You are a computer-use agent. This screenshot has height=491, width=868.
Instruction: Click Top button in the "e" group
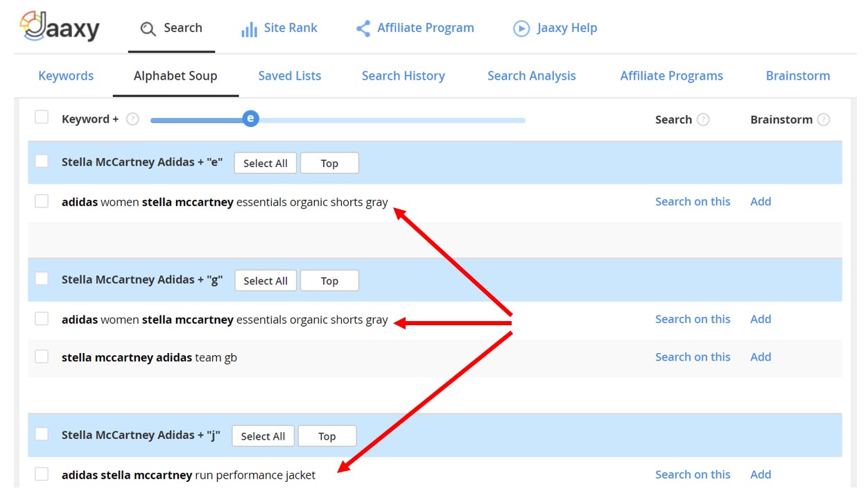click(329, 163)
